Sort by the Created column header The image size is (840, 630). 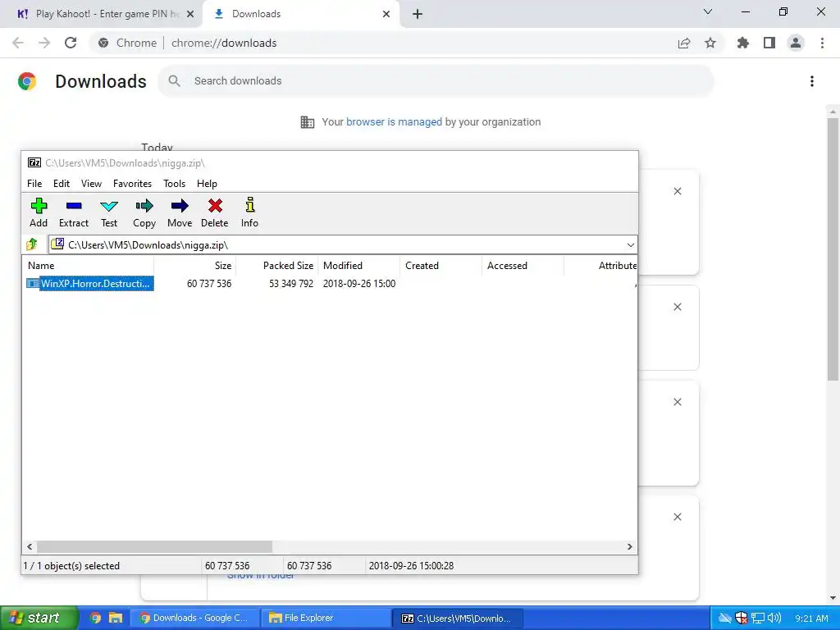(x=441, y=266)
